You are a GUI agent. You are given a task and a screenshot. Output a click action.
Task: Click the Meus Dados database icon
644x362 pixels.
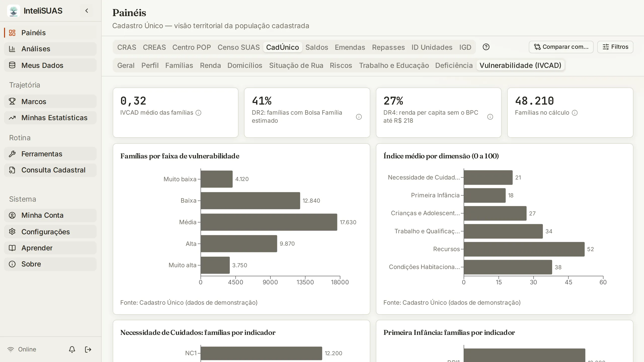[x=12, y=65]
